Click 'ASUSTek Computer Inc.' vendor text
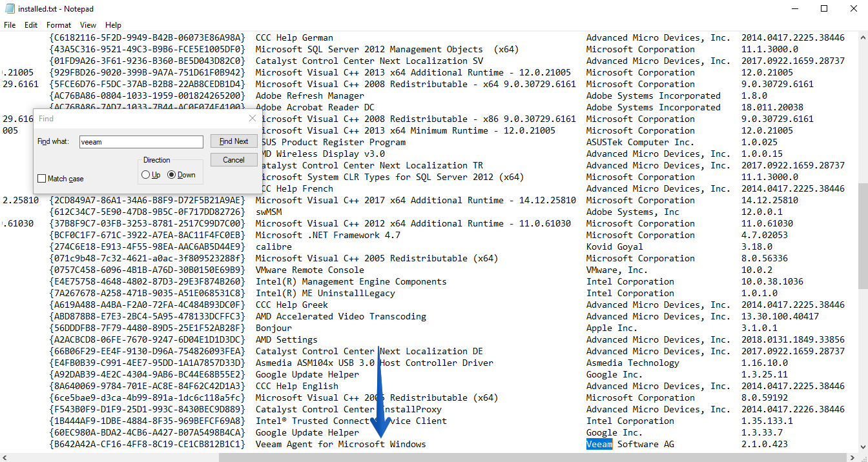The image size is (868, 462). pyautogui.click(x=641, y=142)
